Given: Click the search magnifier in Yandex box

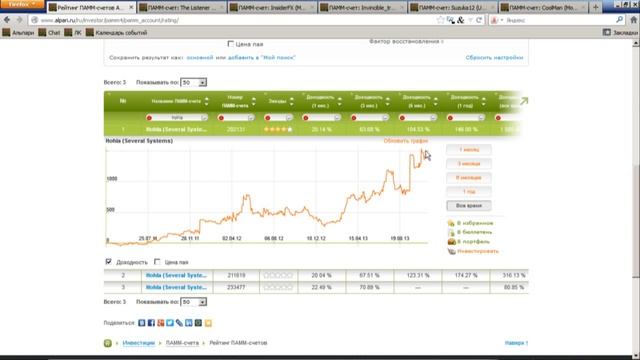Looking at the screenshot, I should [x=619, y=20].
